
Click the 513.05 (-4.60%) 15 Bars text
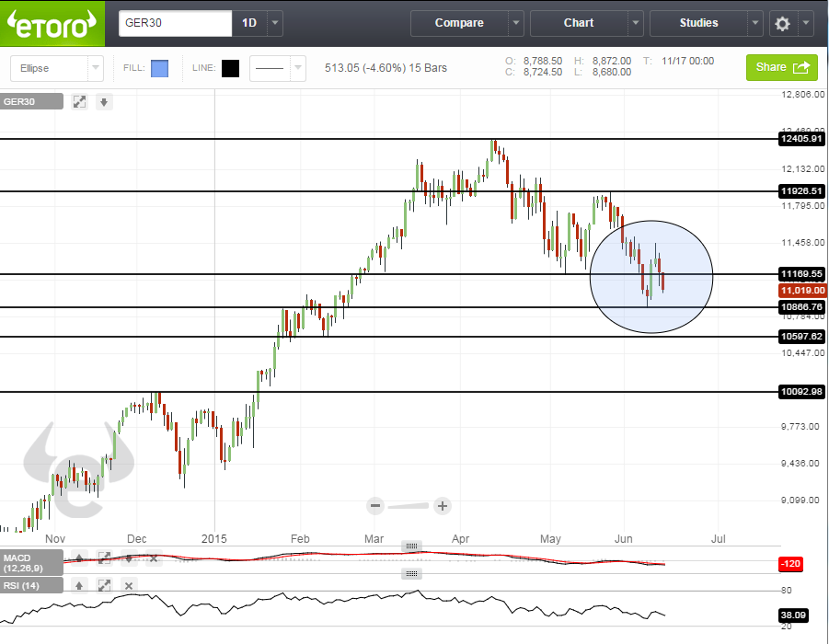tap(386, 68)
